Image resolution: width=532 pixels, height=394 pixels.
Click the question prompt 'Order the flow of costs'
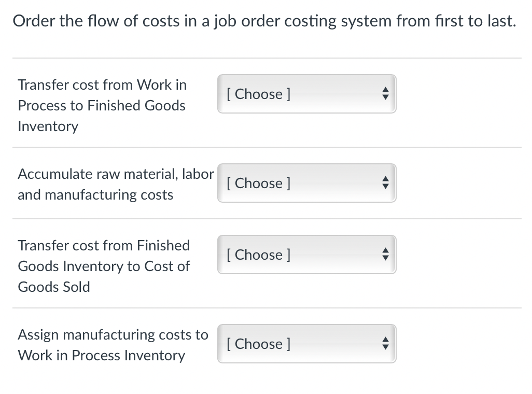pyautogui.click(x=264, y=21)
